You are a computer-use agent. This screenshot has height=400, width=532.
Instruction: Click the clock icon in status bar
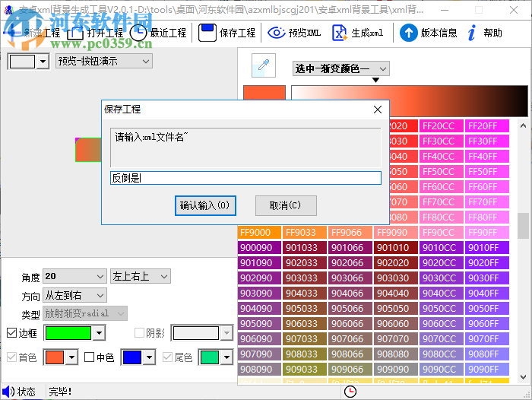(x=350, y=392)
